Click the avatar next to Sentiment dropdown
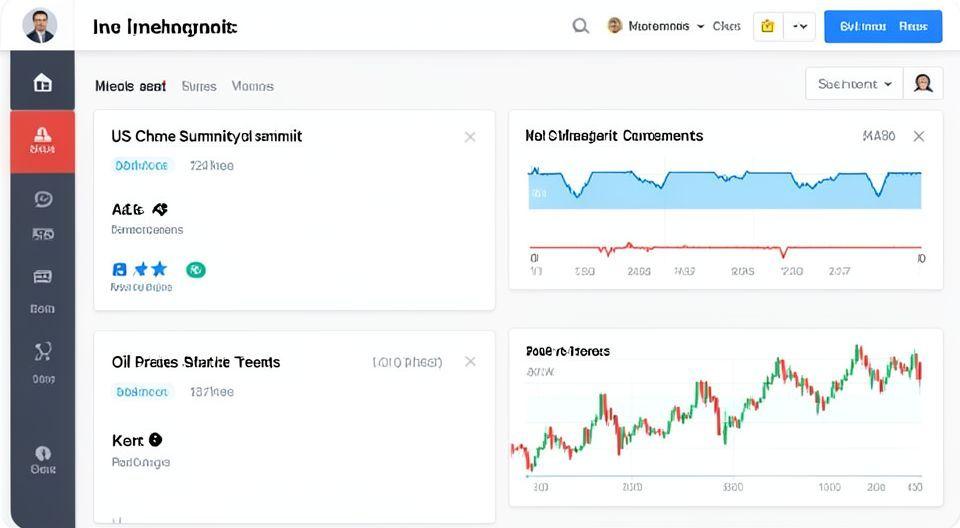 click(922, 84)
